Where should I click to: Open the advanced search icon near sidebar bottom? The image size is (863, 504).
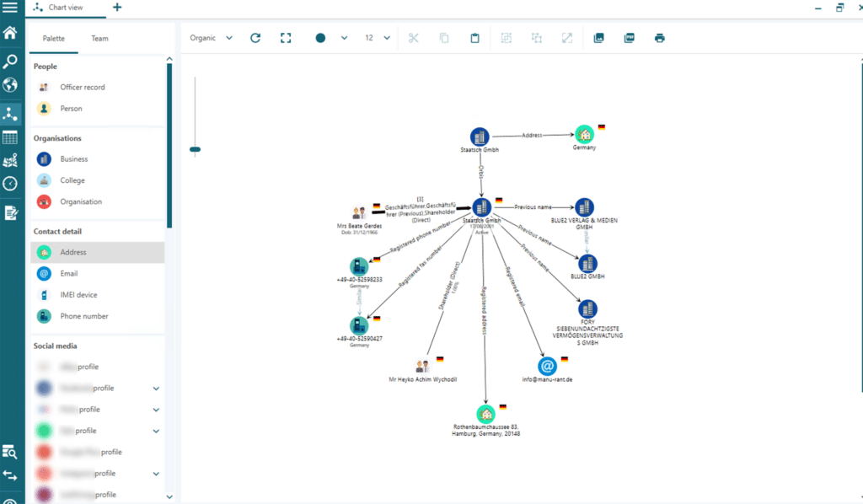[x=10, y=452]
